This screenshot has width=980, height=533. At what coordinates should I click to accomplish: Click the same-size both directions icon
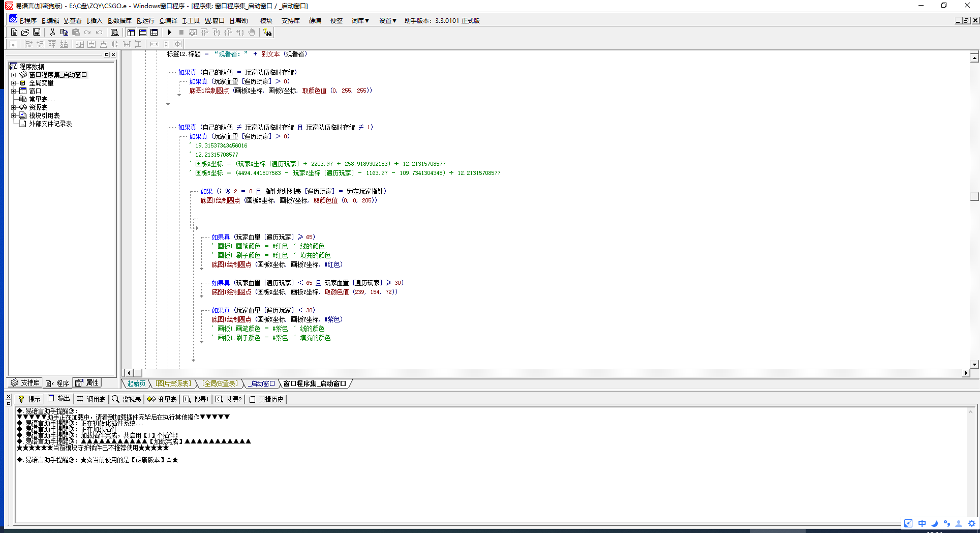(177, 44)
